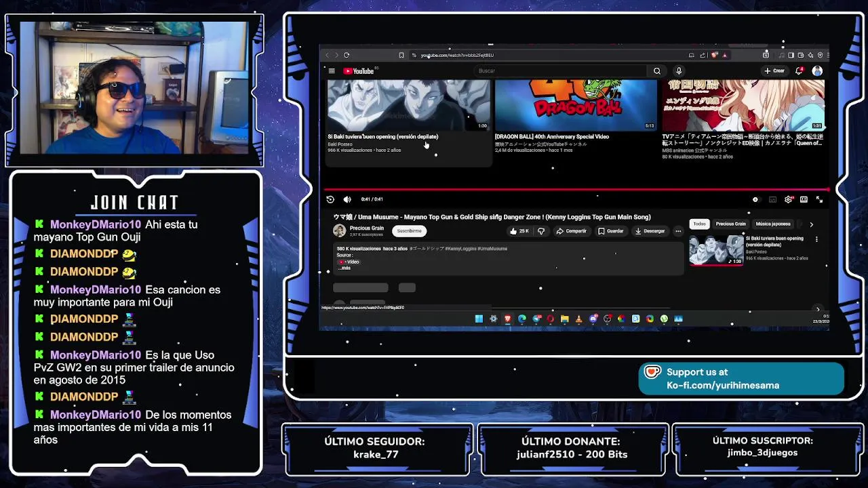Dislike the Uma Musume video
Image resolution: width=868 pixels, height=488 pixels.
[541, 231]
